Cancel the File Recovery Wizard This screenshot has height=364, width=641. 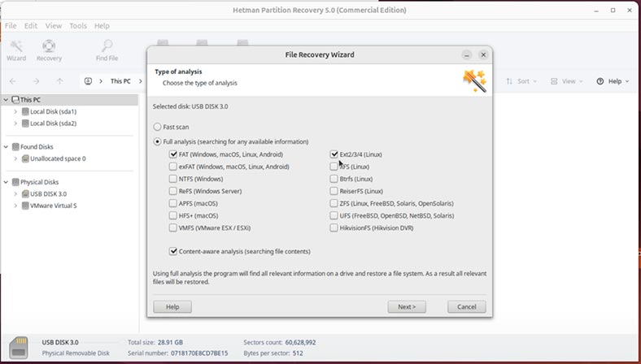point(467,307)
